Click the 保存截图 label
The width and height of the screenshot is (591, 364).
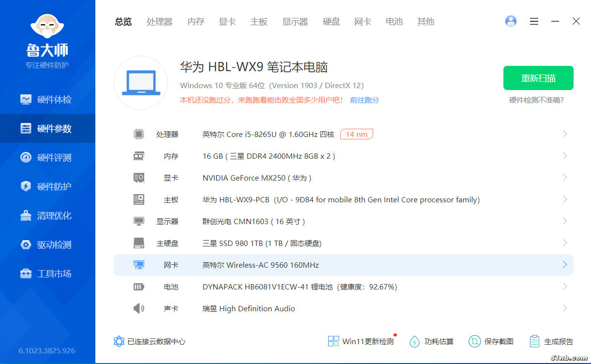499,342
